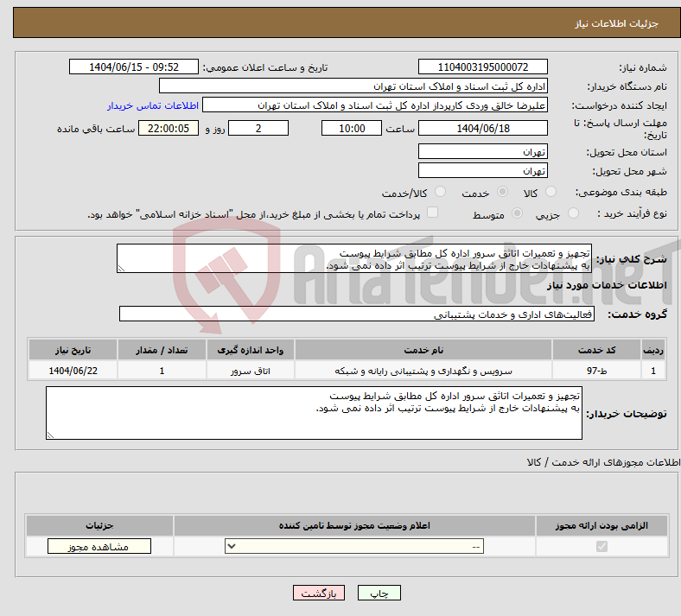Click the delivery city field تهران

coord(482,170)
